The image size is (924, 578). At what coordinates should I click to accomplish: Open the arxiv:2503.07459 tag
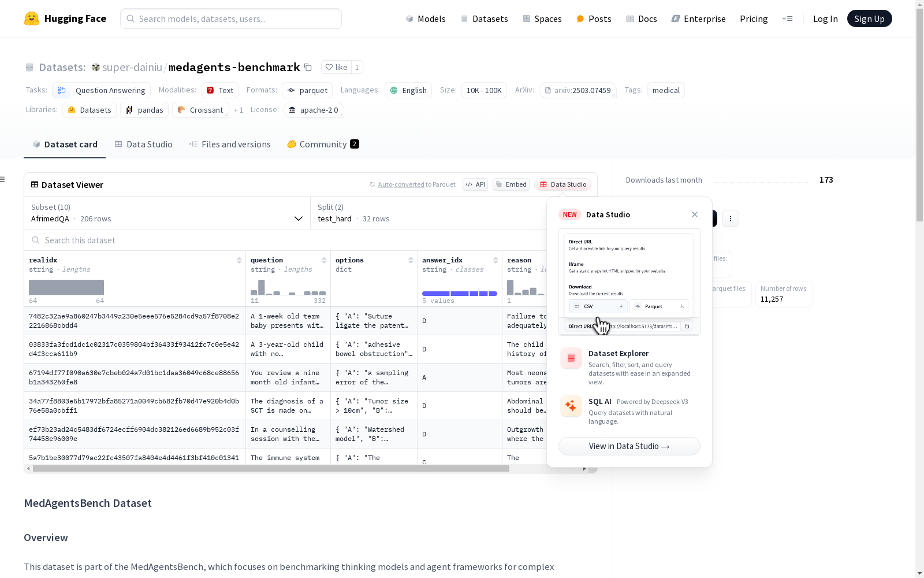pos(577,90)
